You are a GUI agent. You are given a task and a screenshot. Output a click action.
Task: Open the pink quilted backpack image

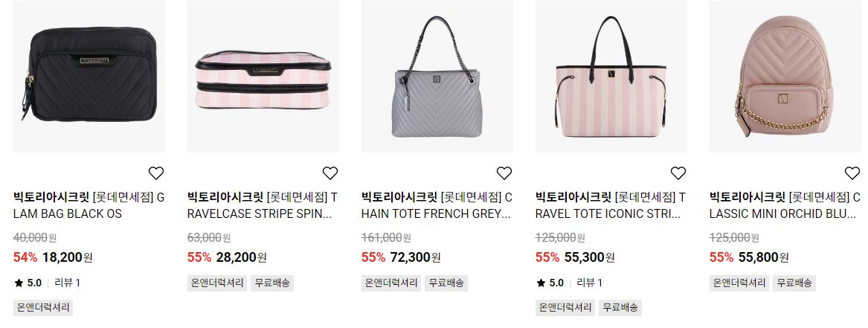click(x=785, y=77)
